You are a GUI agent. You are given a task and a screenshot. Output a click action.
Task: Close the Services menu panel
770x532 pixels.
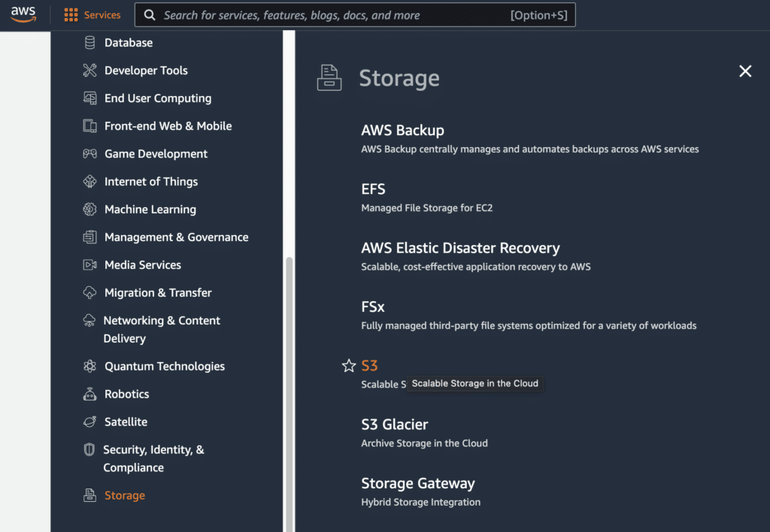(x=745, y=71)
